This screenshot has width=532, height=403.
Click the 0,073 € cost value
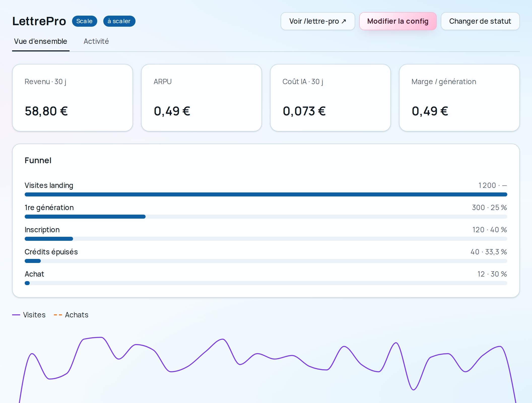pos(304,111)
